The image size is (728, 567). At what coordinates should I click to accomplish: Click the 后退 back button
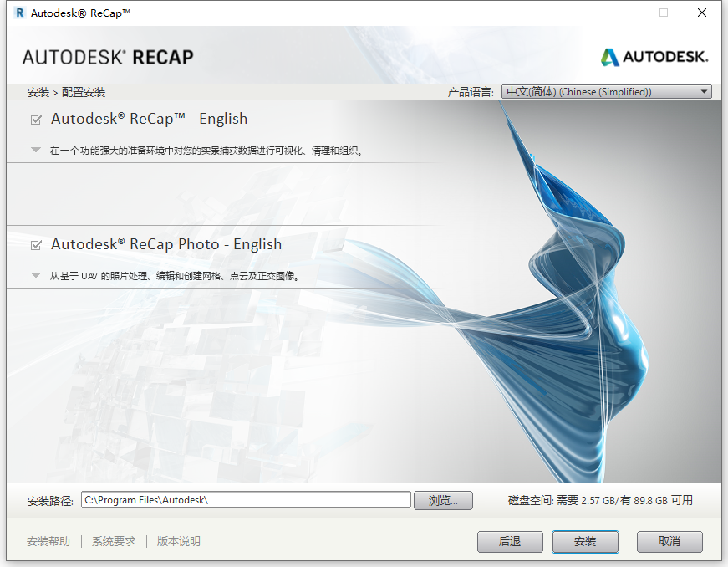coord(510,541)
